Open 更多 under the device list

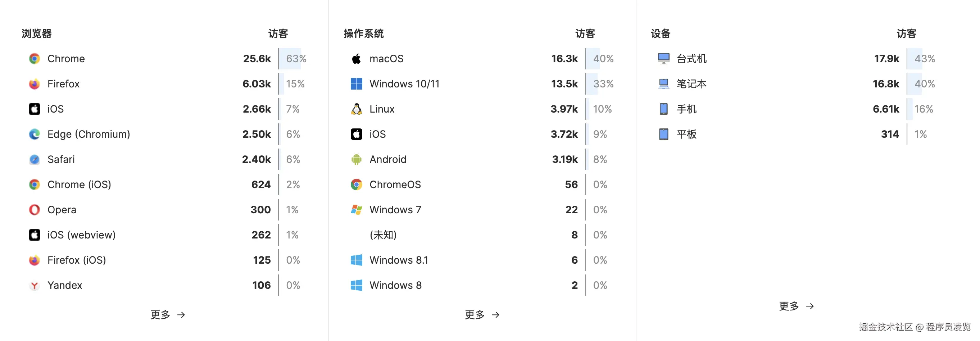click(x=797, y=306)
